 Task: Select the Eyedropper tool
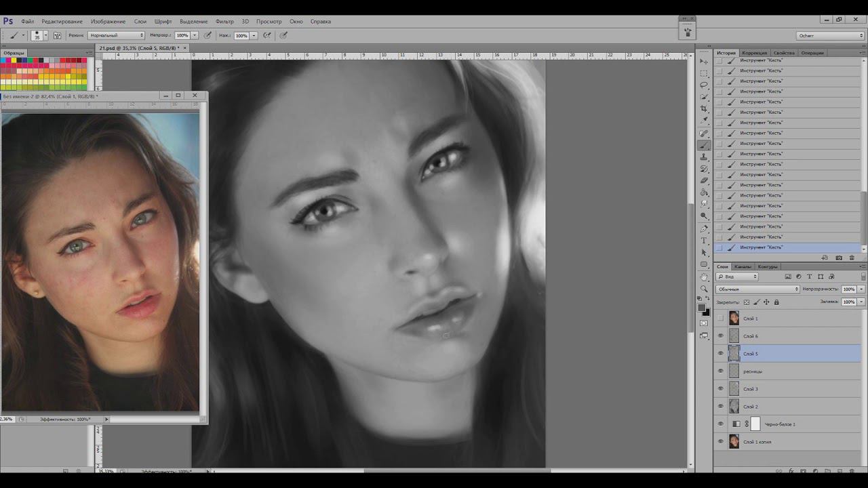click(x=704, y=121)
